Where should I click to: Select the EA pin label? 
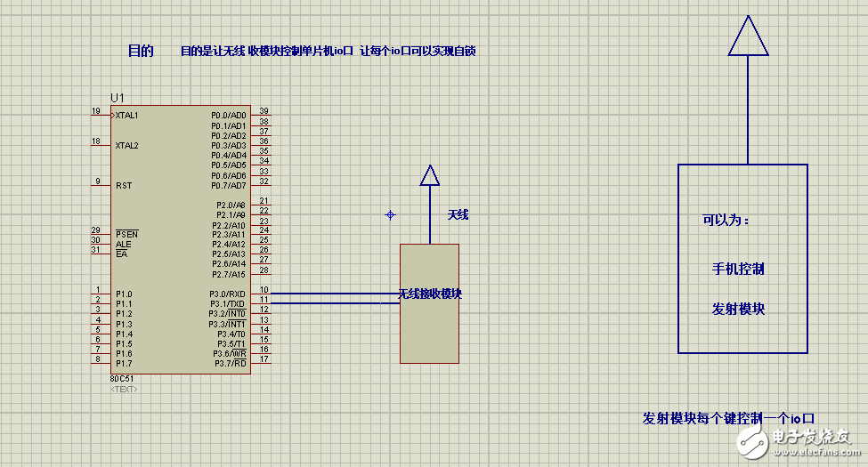(122, 254)
